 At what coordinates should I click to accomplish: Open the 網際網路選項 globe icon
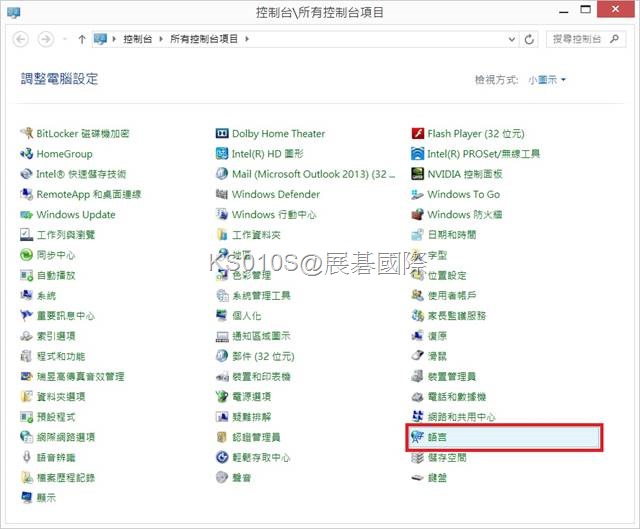27,437
